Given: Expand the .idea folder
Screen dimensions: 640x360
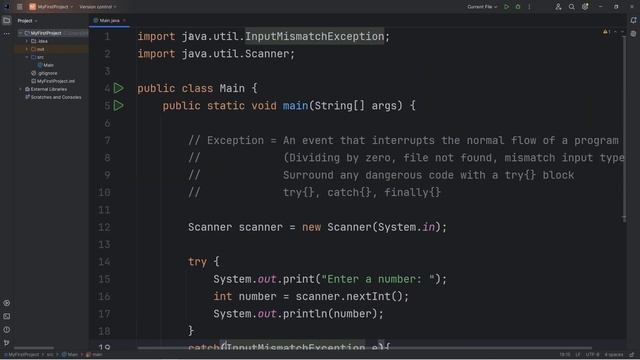Looking at the screenshot, I should click(27, 41).
